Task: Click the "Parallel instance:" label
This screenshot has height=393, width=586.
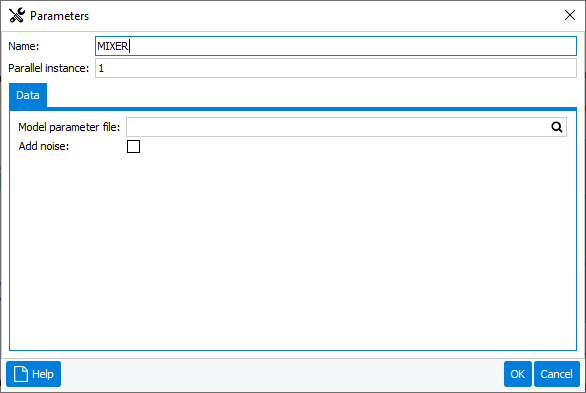Action: point(49,68)
